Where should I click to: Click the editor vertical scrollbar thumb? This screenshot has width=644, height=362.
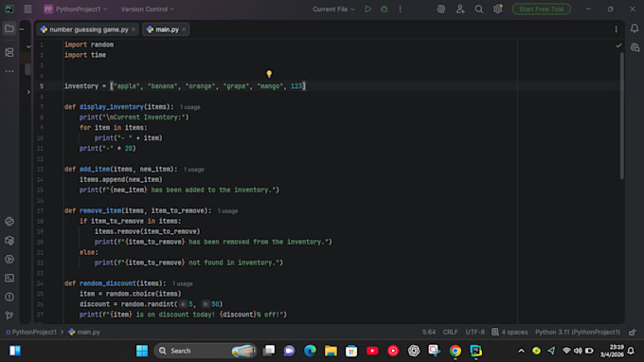622,116
